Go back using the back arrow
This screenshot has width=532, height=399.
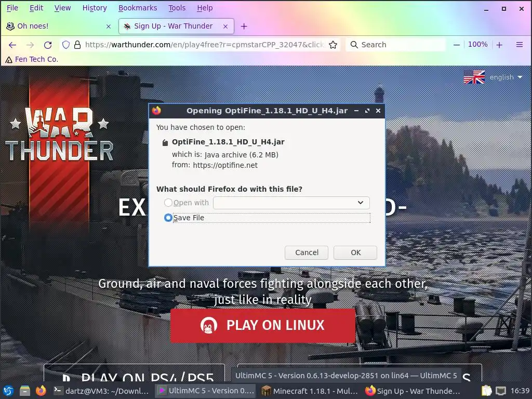(12, 45)
